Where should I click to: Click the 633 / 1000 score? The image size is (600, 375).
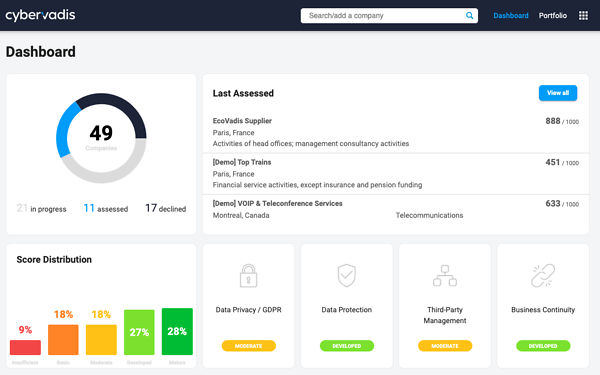tap(562, 204)
